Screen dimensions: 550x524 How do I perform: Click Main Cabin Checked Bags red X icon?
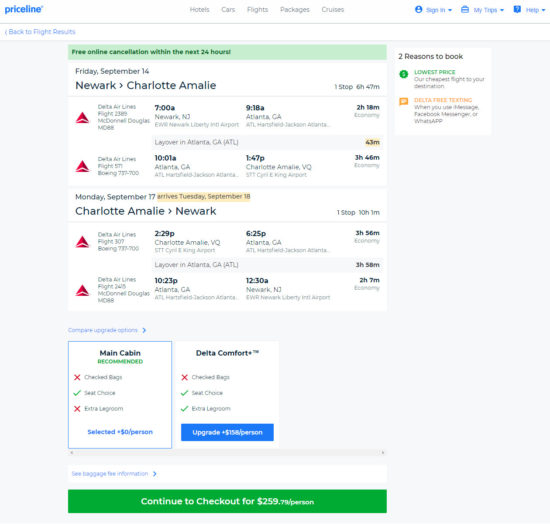click(77, 377)
